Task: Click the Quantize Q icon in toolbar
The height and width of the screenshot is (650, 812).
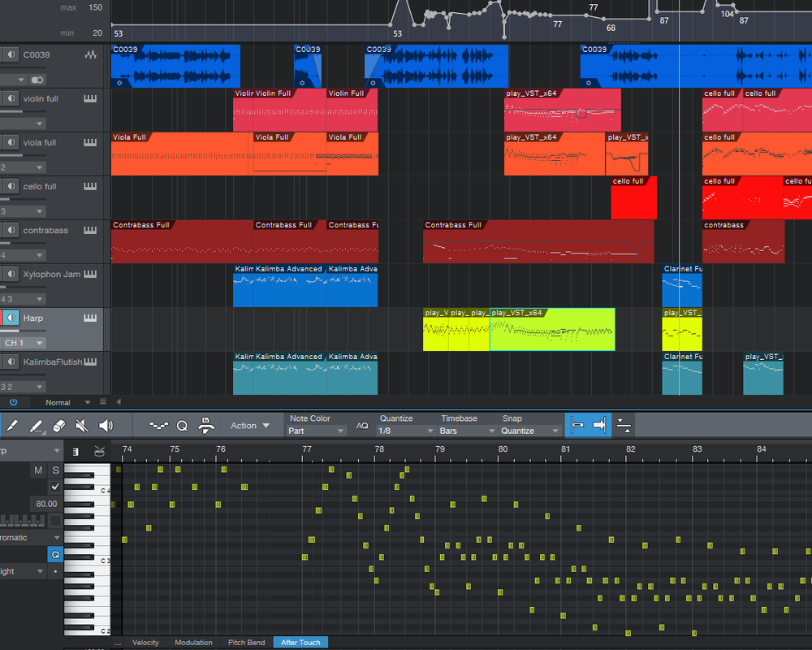Action: 182,425
